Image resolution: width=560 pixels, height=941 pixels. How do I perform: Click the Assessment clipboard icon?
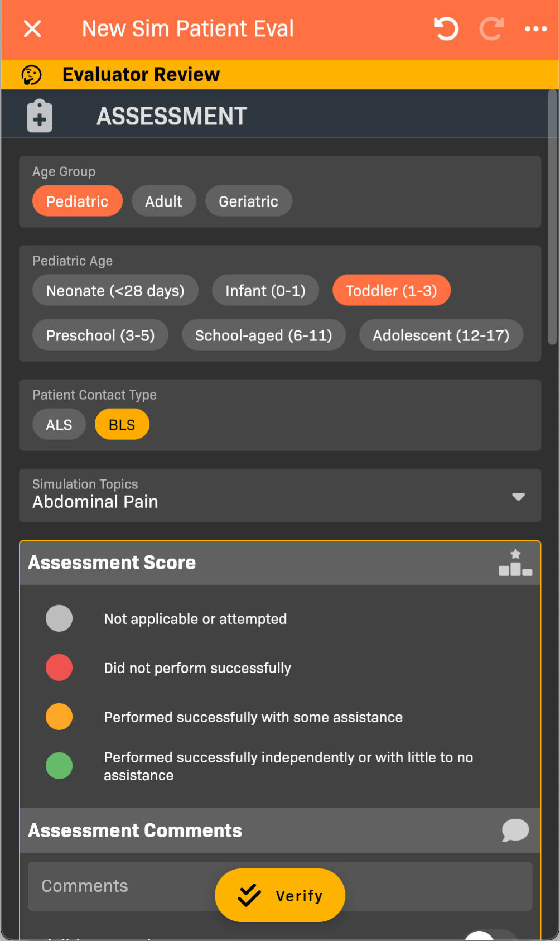pyautogui.click(x=40, y=116)
